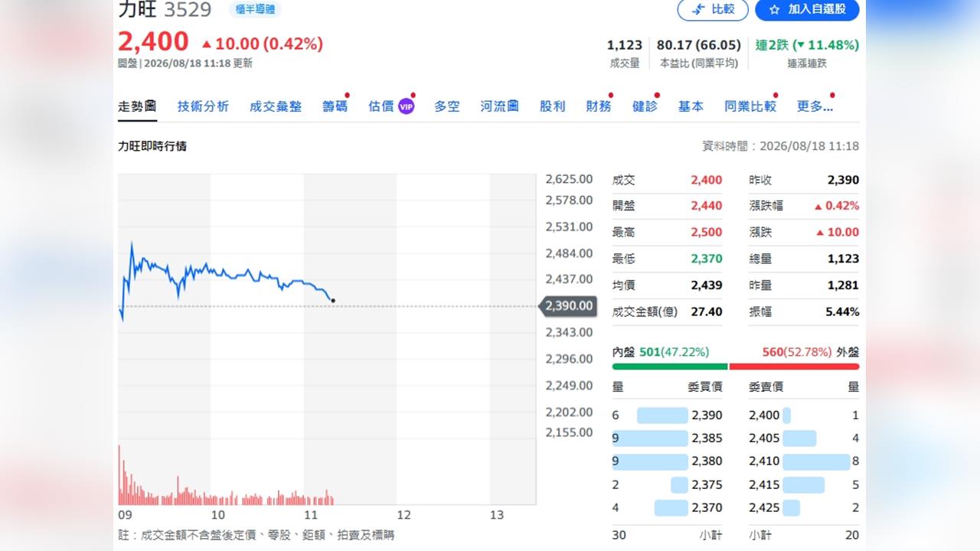
Task: Click the red 外盤 ratio bar
Action: point(795,367)
